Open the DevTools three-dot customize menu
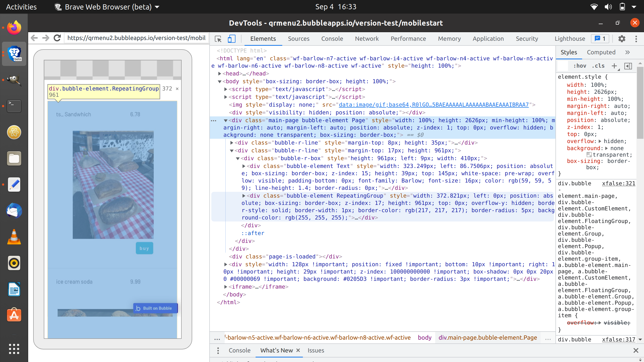The image size is (644, 362). pos(636,39)
